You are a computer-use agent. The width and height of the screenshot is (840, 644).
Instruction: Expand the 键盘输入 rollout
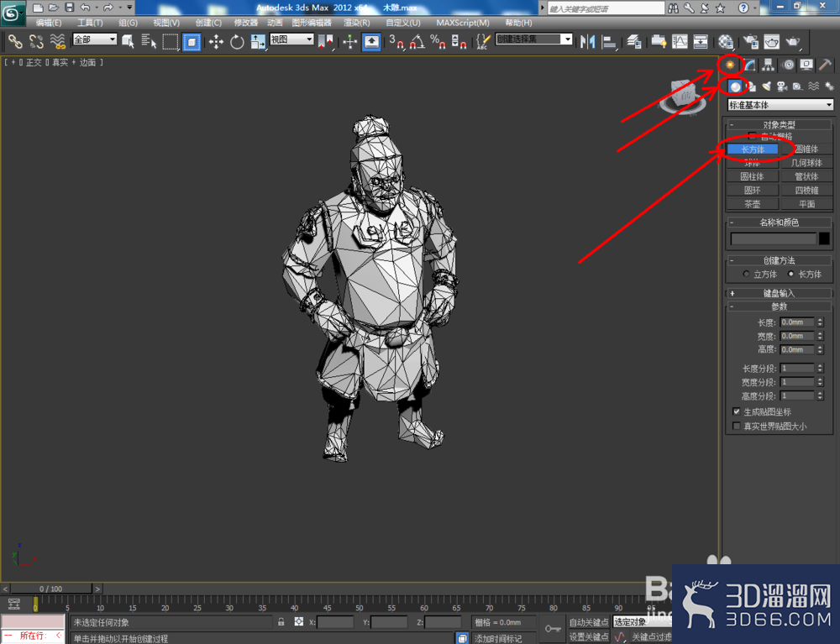pyautogui.click(x=779, y=293)
